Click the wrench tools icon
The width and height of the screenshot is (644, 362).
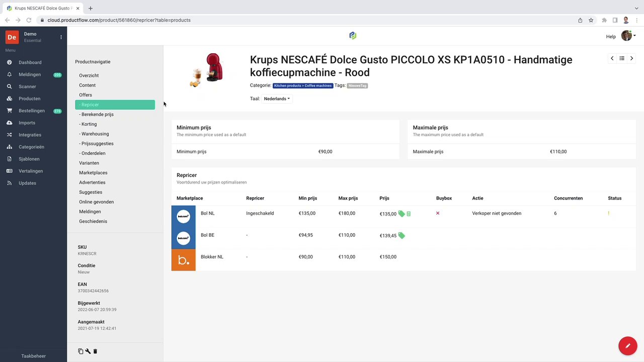click(x=88, y=351)
